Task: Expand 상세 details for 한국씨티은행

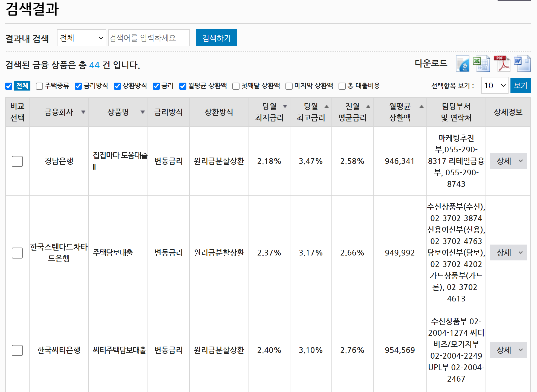Action: (x=508, y=350)
